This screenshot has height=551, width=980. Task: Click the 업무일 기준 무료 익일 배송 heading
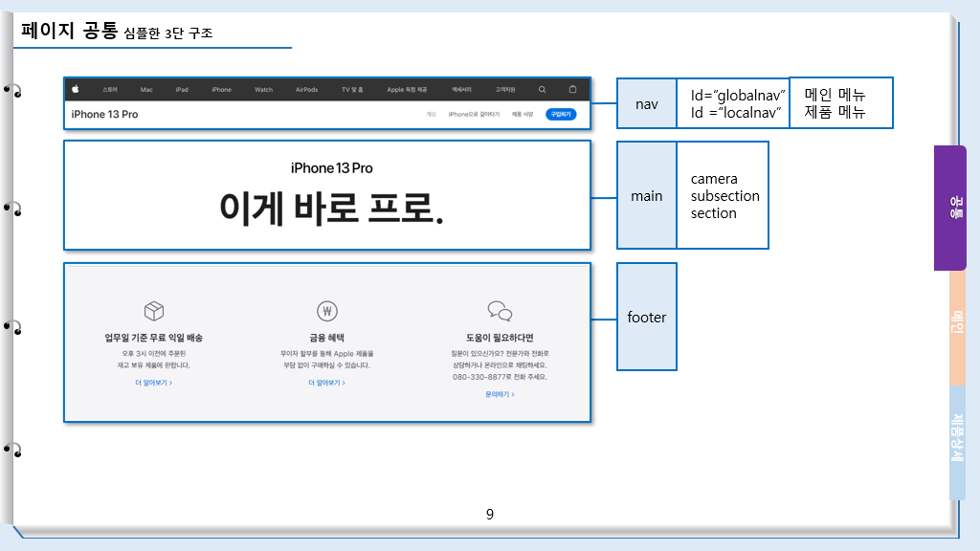click(x=154, y=338)
